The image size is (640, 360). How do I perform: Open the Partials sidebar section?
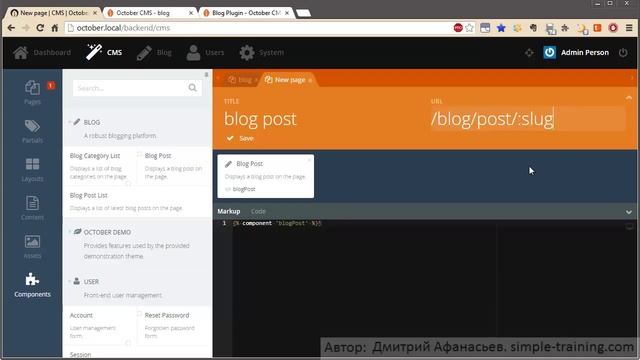click(32, 131)
